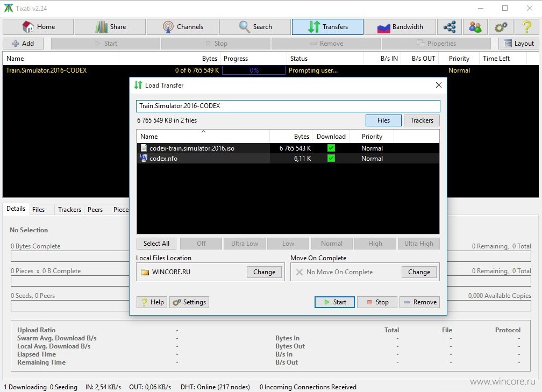This screenshot has height=392, width=542.
Task: Stop the transfer in dialog
Action: click(377, 302)
